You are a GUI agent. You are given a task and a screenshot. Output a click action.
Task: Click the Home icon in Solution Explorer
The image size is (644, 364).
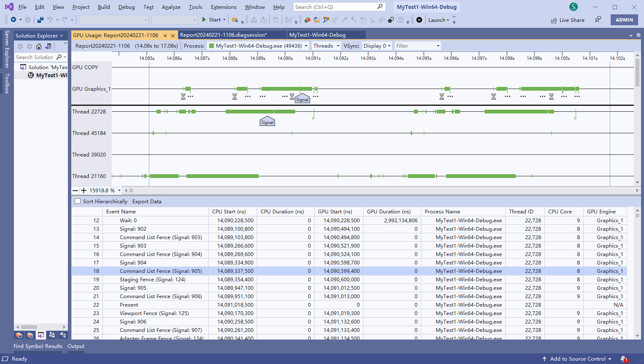pos(39,46)
